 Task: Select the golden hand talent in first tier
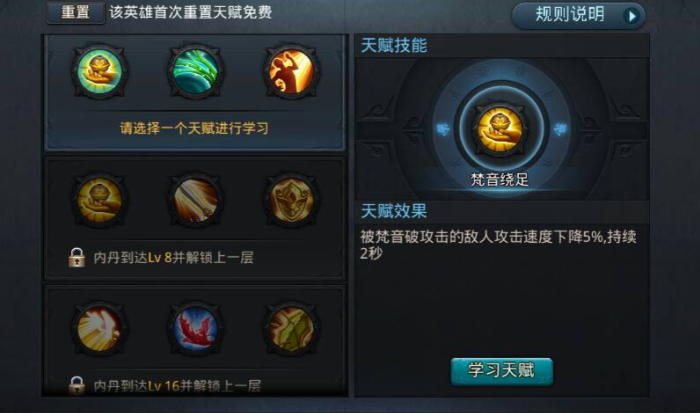point(100,71)
